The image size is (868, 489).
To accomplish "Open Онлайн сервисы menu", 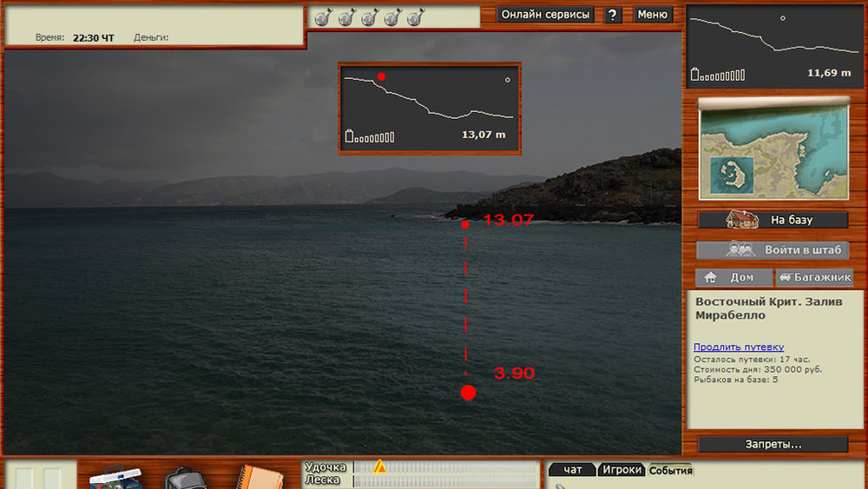I will (546, 15).
